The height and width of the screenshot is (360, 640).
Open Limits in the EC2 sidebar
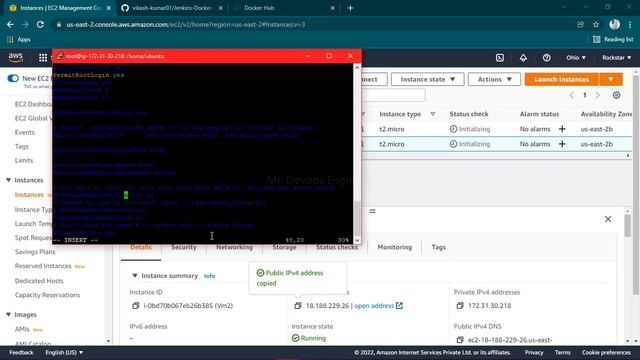[x=24, y=160]
